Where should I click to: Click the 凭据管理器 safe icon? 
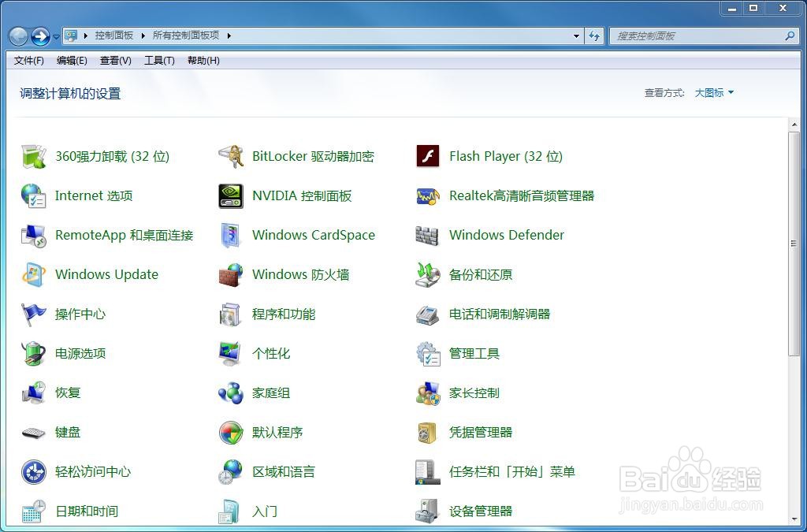click(428, 433)
